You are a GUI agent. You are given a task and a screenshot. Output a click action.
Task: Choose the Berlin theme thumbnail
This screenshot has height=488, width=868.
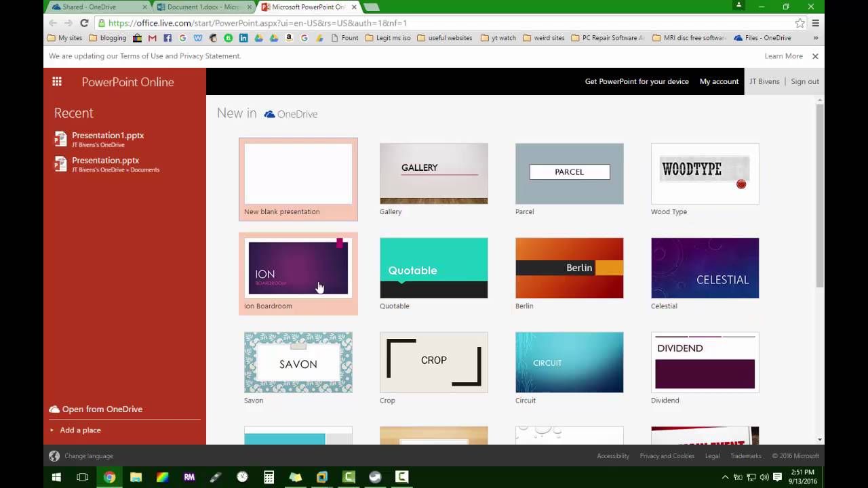coord(570,268)
